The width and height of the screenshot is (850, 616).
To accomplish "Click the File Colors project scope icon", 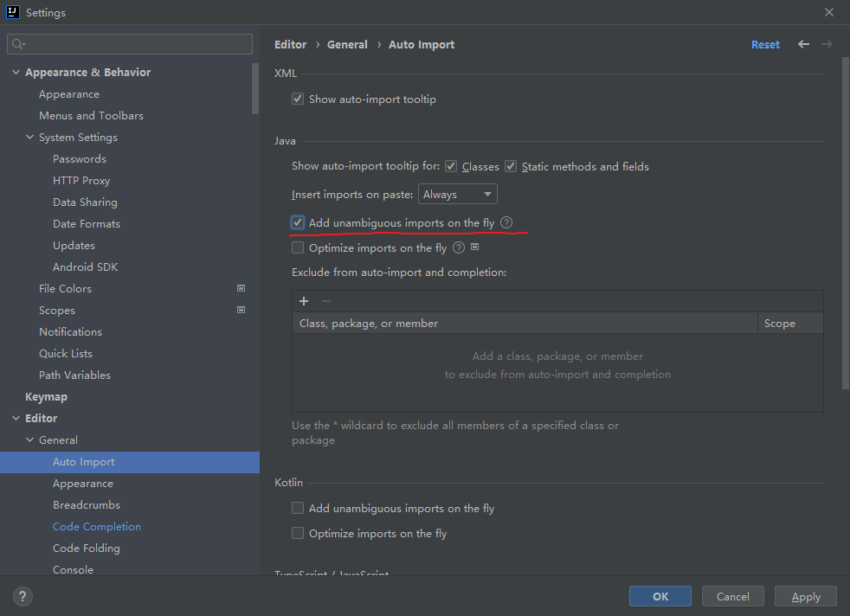I will point(241,288).
